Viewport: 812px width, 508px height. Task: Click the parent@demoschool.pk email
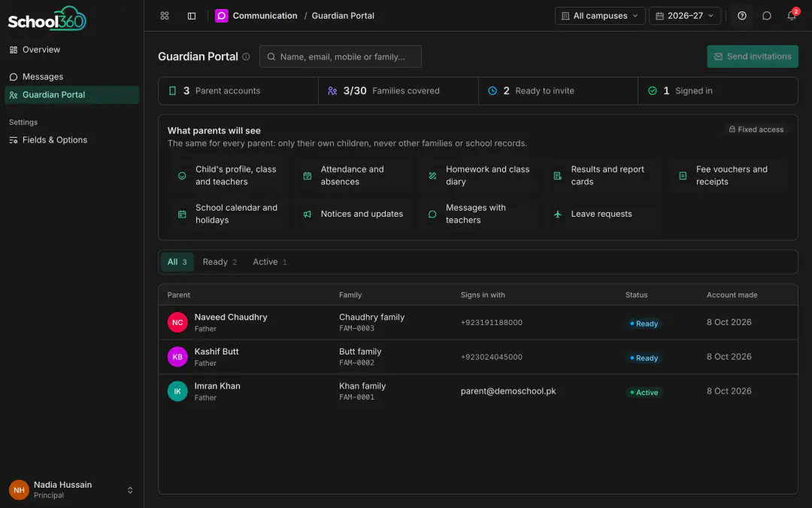508,391
